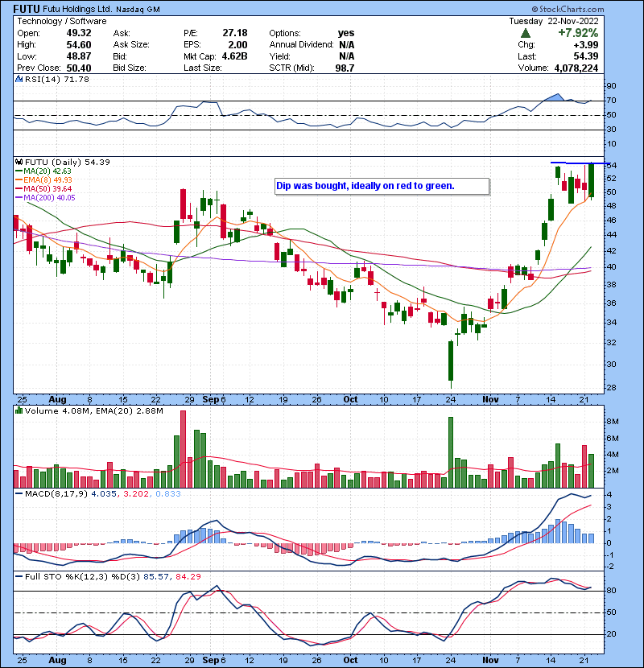Click the MACD(8,17,9) panel label
This screenshot has height=668, width=644.
pos(56,494)
